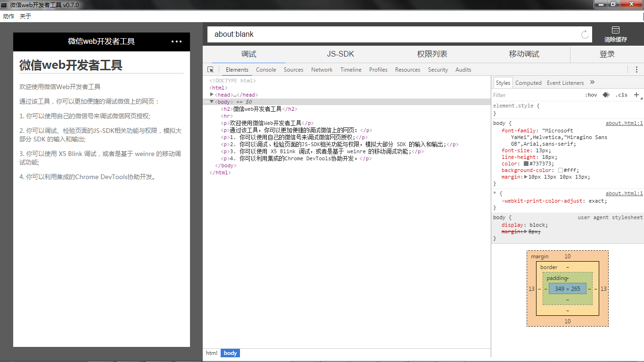This screenshot has width=644, height=362.
Task: Switch to Event Listeners sidebar tab
Action: pos(565,83)
